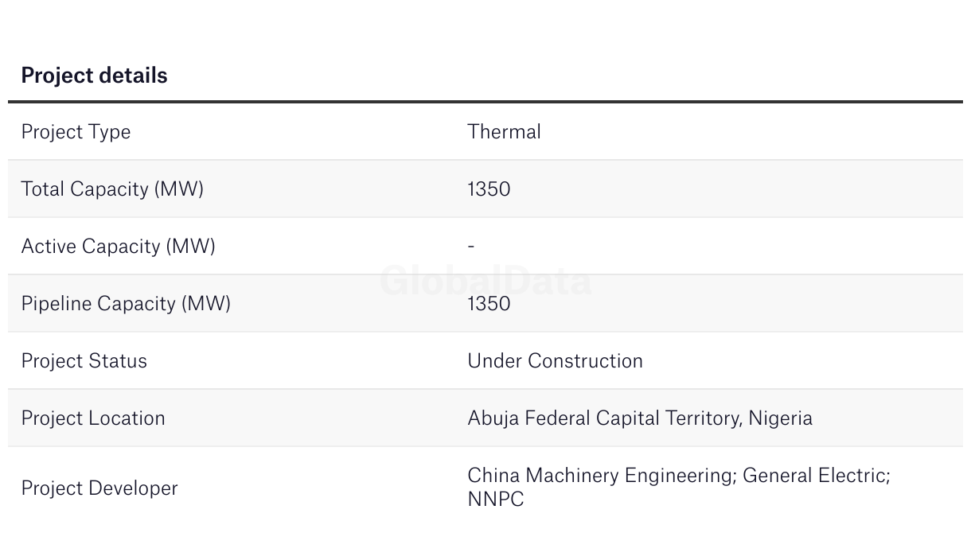Select the Total Capacity (MW) label
This screenshot has width=971, height=560.
tap(112, 189)
